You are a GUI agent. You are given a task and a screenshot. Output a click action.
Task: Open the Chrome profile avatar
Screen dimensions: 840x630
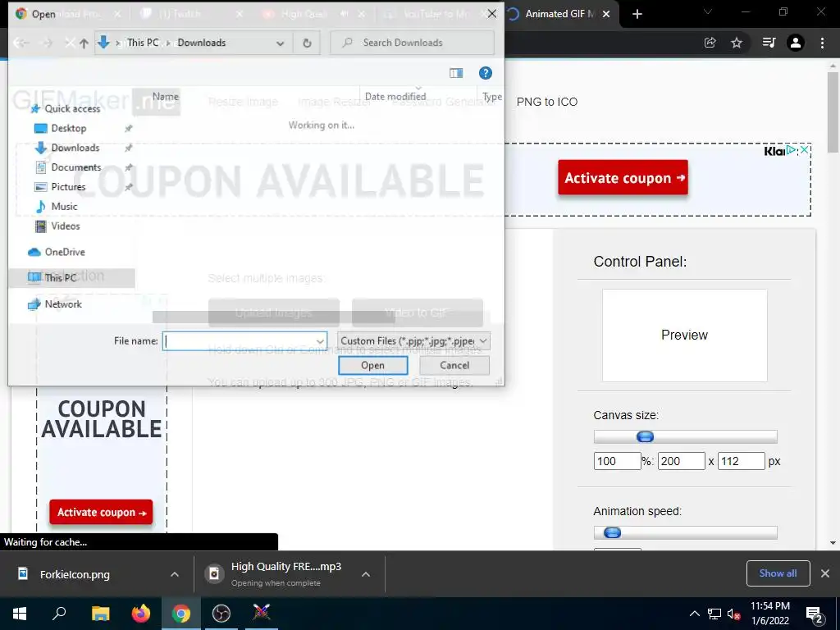click(x=796, y=43)
